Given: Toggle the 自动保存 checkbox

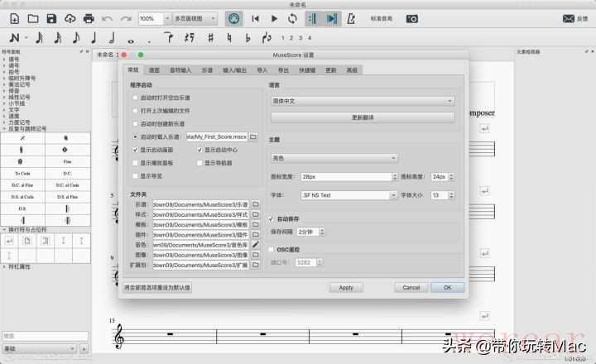Looking at the screenshot, I should pyautogui.click(x=272, y=219).
